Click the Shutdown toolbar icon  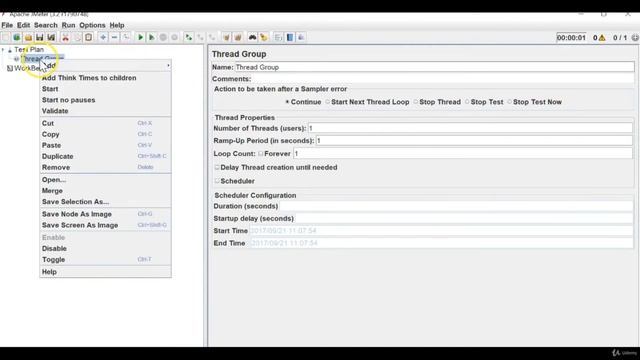[175, 38]
